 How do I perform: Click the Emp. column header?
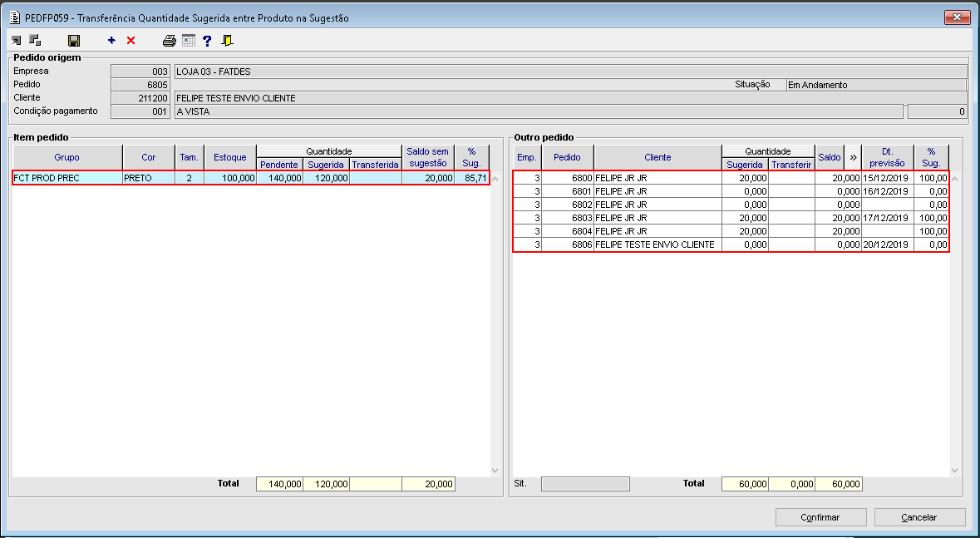click(x=527, y=157)
